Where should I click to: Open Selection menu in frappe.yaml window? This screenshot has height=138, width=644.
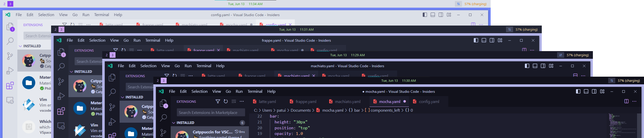[97, 40]
